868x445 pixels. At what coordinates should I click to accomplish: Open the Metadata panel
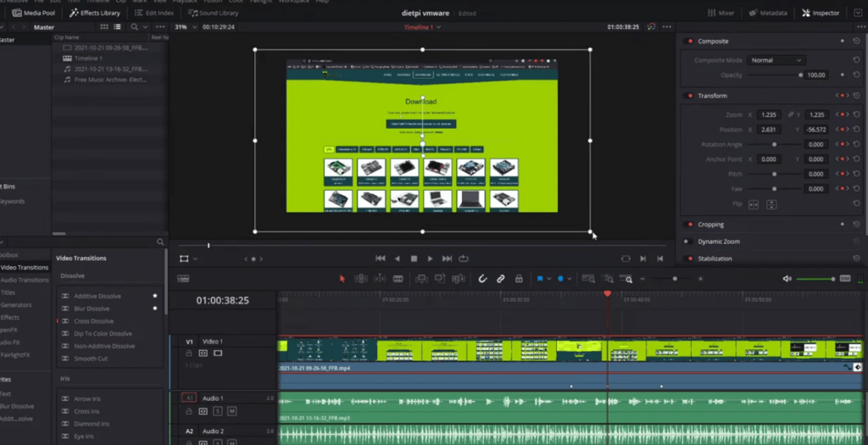coord(768,13)
